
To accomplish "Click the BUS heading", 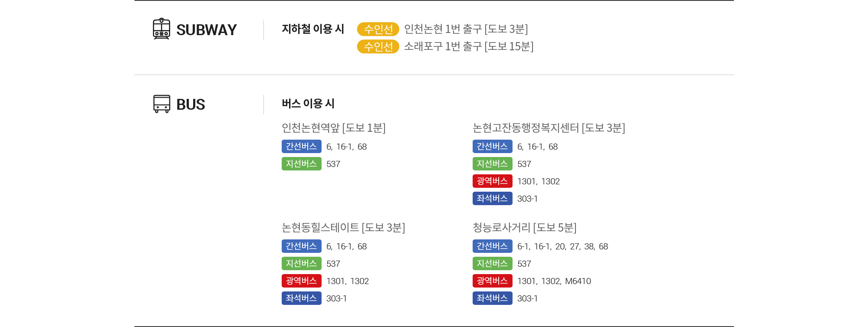I will coord(191,105).
